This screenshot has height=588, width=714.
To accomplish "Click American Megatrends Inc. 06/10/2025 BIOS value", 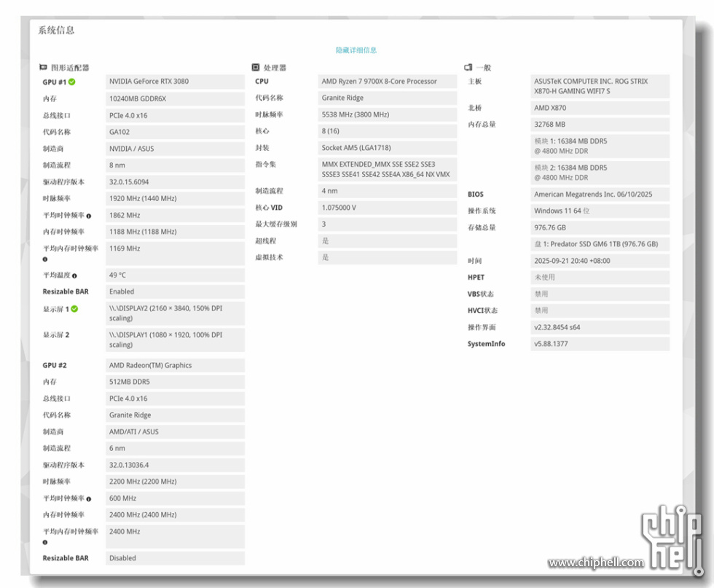I will tap(600, 195).
